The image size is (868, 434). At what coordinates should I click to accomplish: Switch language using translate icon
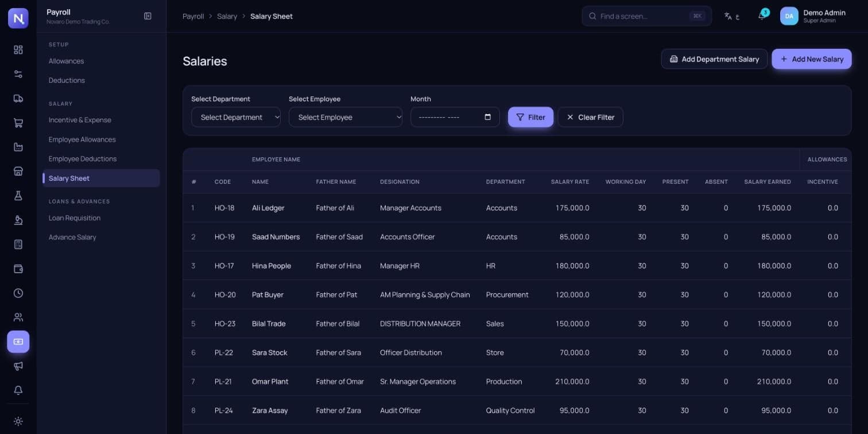click(x=732, y=16)
